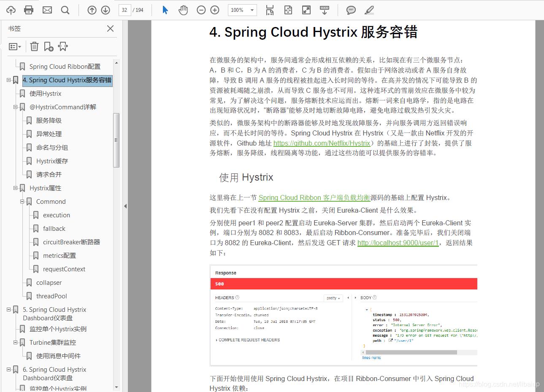Collapse 6. Spring Cloud Hystrix Dashboard node

pyautogui.click(x=8, y=369)
